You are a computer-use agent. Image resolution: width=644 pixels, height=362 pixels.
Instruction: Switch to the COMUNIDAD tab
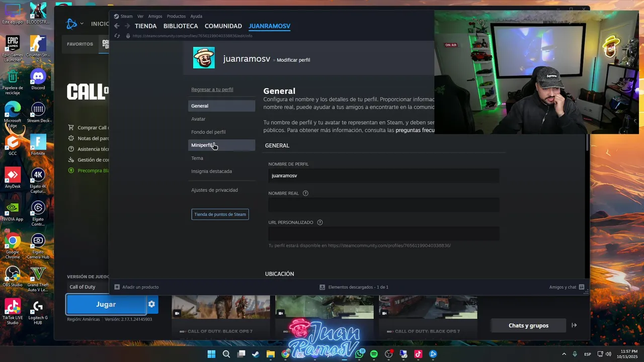(223, 26)
